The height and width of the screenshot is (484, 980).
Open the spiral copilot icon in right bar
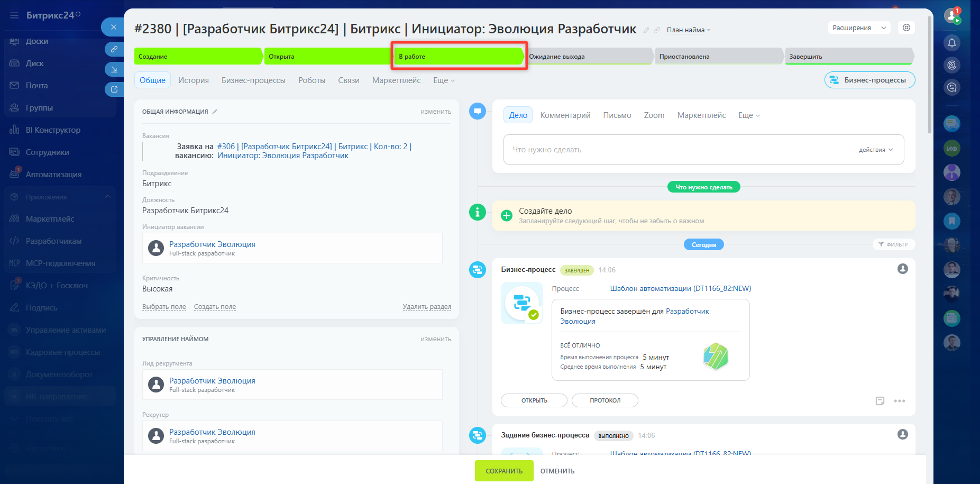[x=952, y=65]
